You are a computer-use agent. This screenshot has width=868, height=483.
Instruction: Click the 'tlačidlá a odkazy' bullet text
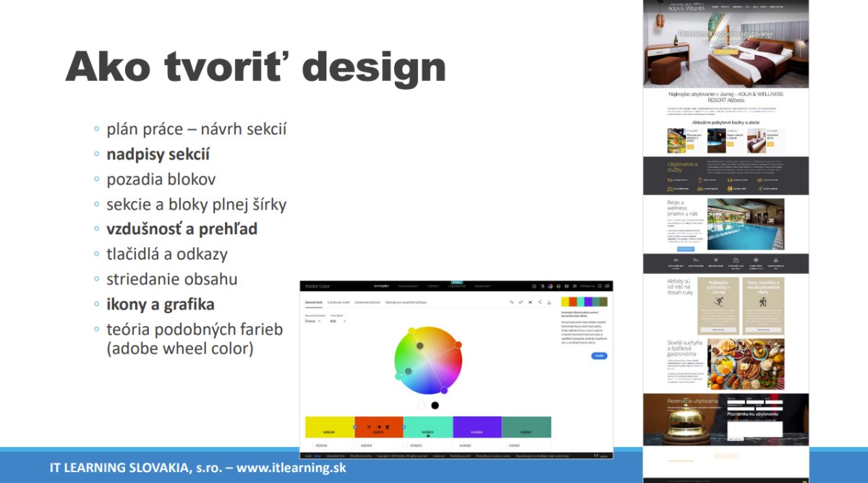166,254
